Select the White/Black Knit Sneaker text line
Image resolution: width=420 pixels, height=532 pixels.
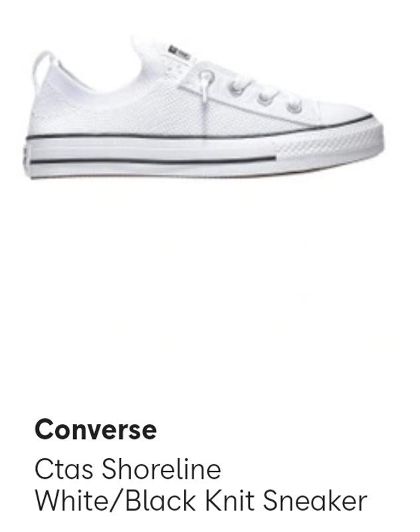(x=201, y=501)
